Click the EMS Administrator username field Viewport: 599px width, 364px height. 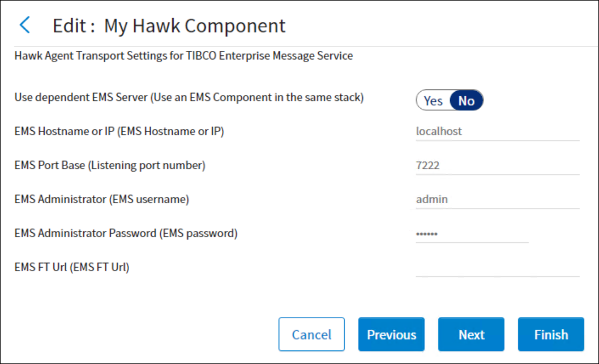tap(497, 199)
